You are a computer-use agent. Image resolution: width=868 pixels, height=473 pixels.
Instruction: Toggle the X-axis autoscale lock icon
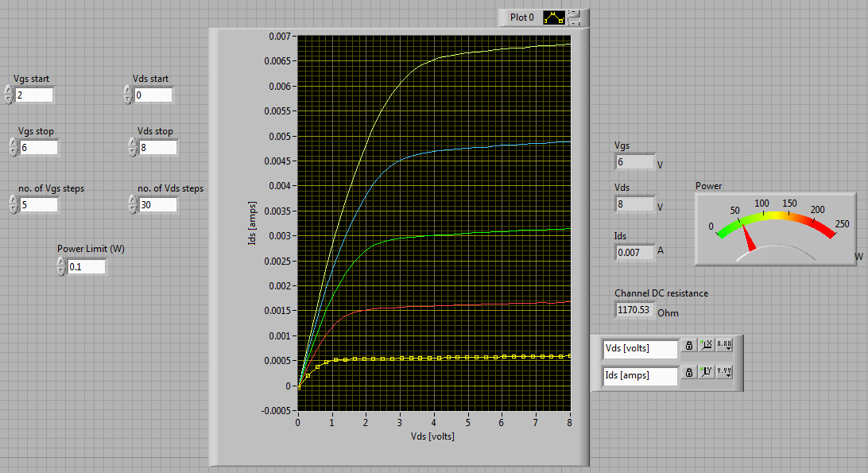click(x=688, y=345)
